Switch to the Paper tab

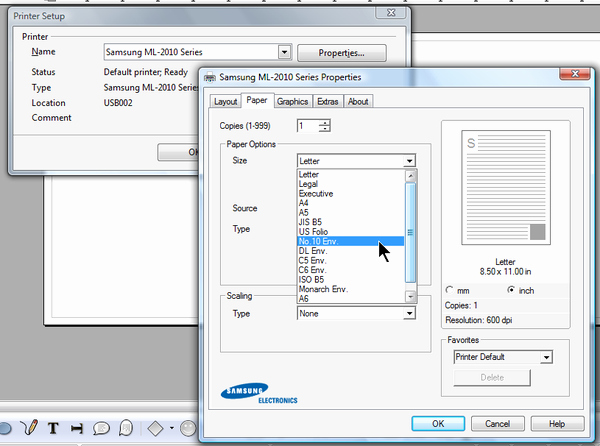pos(257,100)
